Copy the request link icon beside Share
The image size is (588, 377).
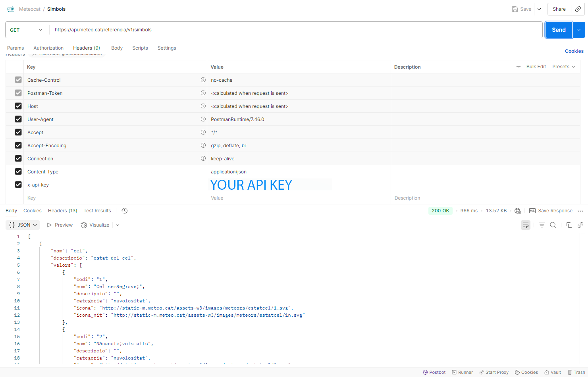pos(578,9)
